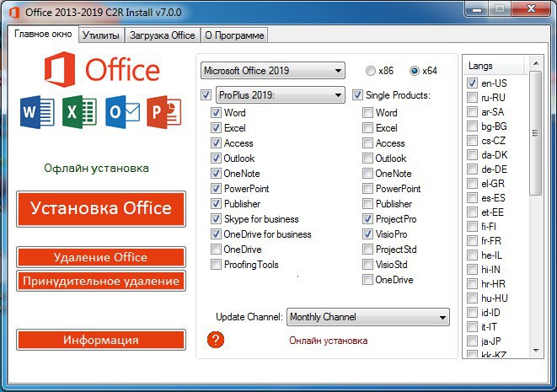Viewport: 557px width, 392px height.
Task: Click the Установка Office button
Action: coord(101,208)
